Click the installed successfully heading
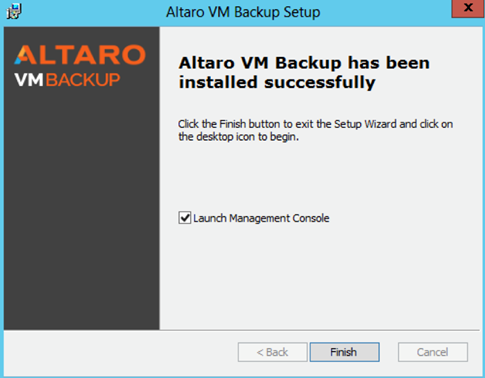 point(277,82)
